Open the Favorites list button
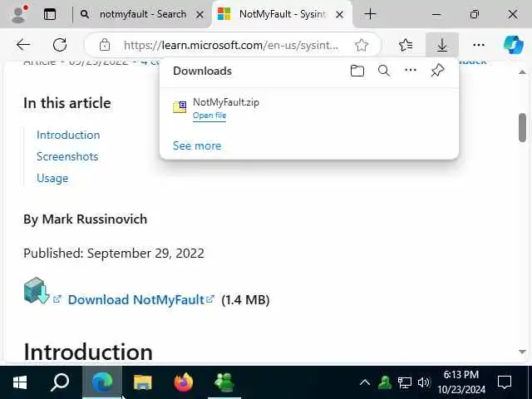 tap(406, 45)
